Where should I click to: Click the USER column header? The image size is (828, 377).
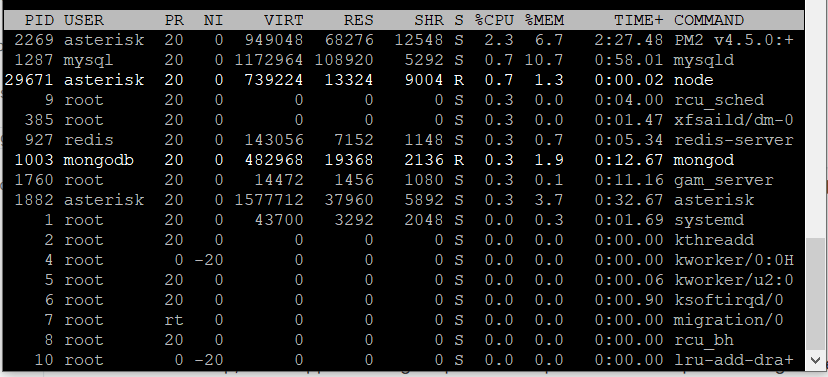(x=84, y=21)
